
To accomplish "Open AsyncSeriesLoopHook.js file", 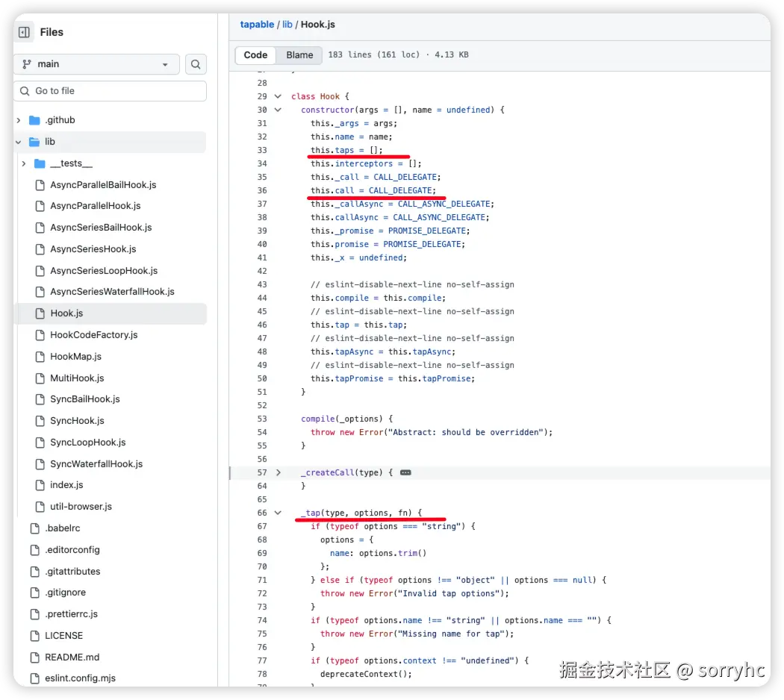I will pyautogui.click(x=104, y=270).
